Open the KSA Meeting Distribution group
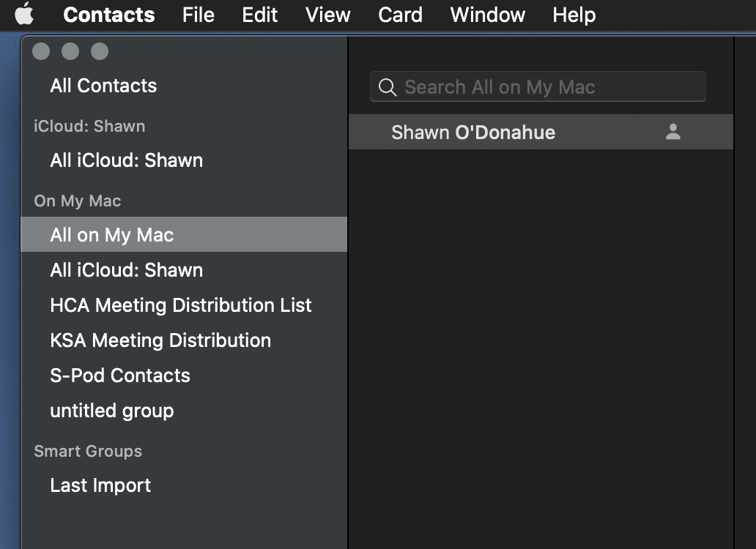The image size is (756, 549). click(160, 340)
